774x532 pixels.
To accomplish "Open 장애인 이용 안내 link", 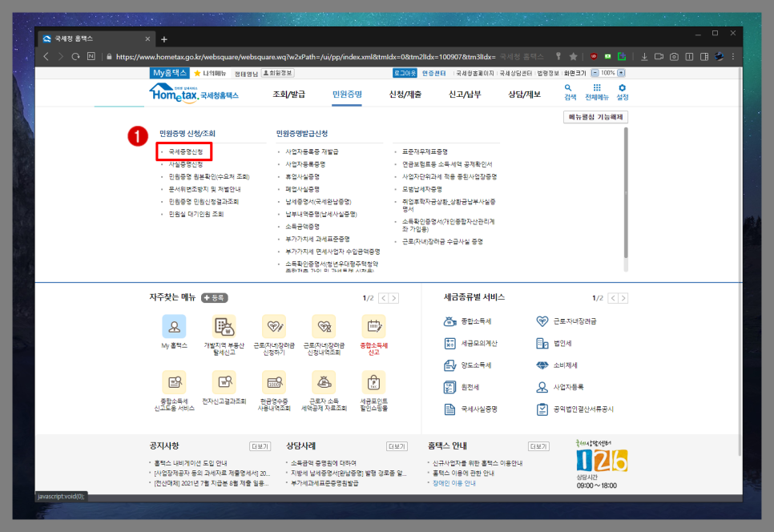I will pyautogui.click(x=454, y=483).
